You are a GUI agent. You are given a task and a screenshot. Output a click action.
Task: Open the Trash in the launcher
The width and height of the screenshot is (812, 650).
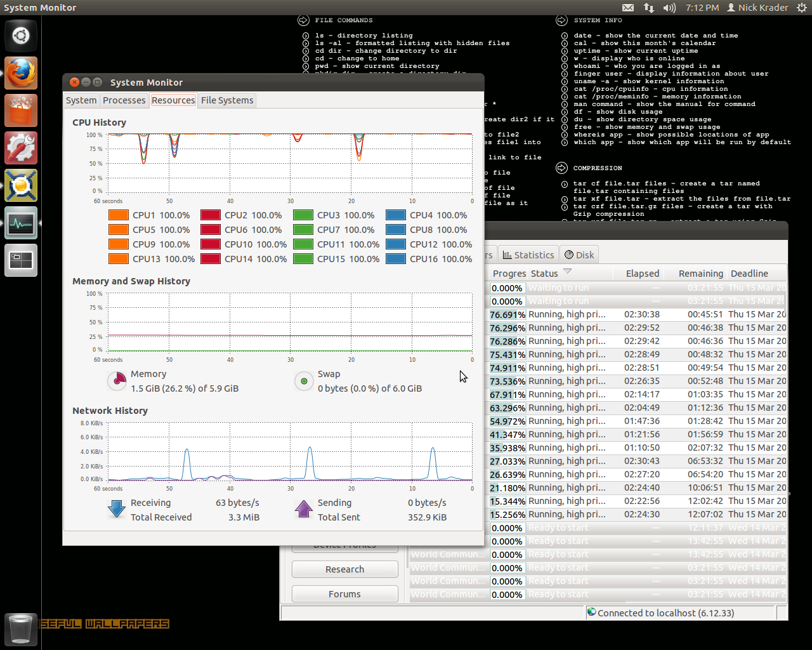click(21, 628)
